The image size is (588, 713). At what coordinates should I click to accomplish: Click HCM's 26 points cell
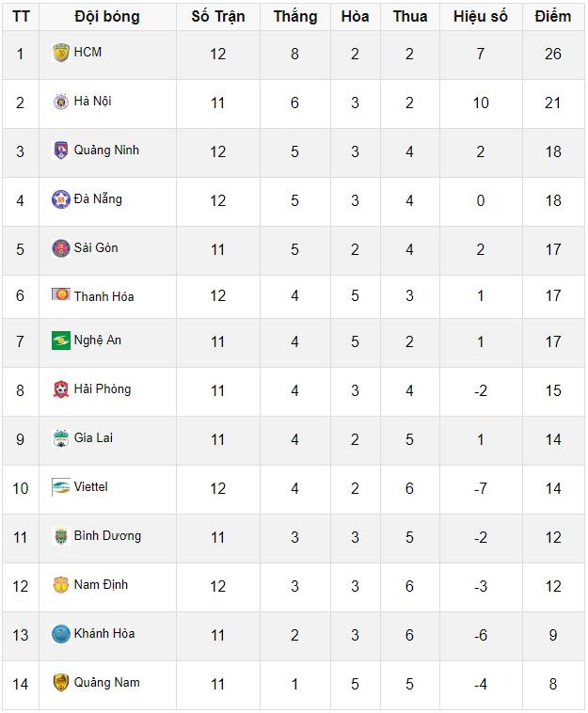pyautogui.click(x=552, y=54)
